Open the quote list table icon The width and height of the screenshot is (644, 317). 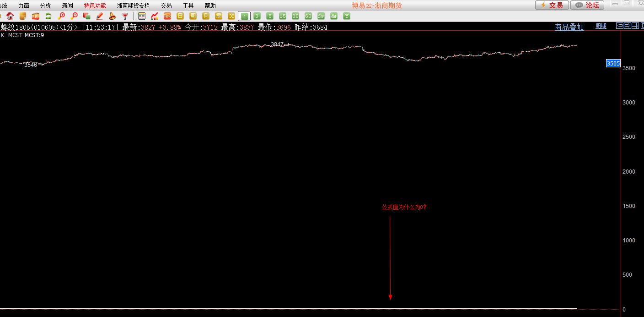(x=142, y=16)
